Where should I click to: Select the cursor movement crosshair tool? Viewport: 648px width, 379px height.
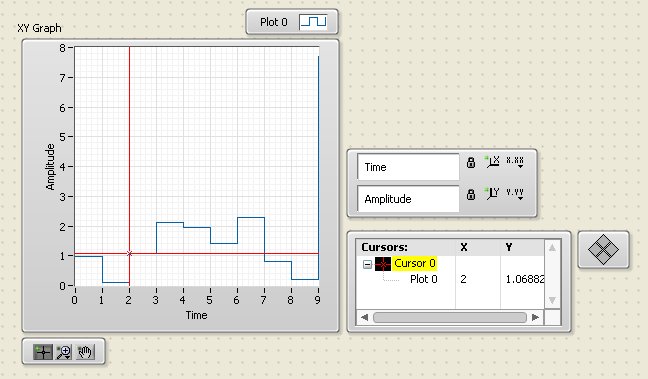click(43, 352)
